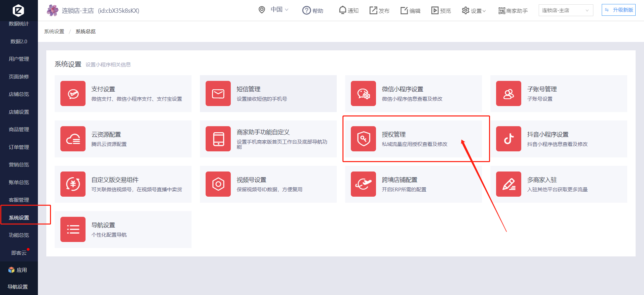Viewport: 644px width, 295px height.
Task: Click the 预览 play preview icon
Action: pos(435,10)
